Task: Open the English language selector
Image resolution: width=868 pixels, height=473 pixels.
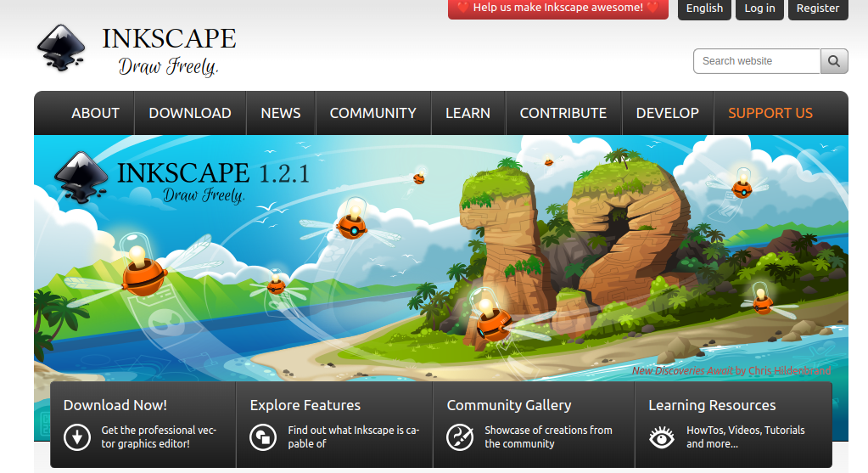Action: (705, 8)
